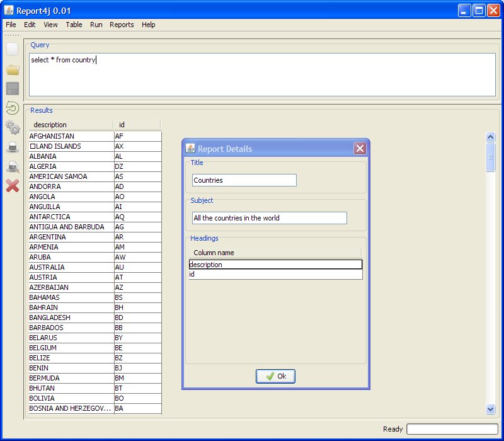Click the floppy disk save icon
504x441 pixels.
[13, 88]
